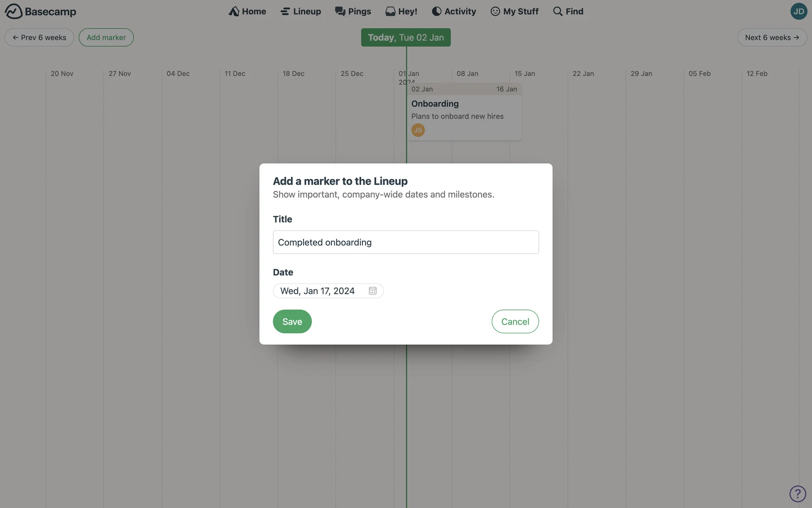The width and height of the screenshot is (812, 508).
Task: Jump to Next 6 weeks
Action: [x=772, y=37]
